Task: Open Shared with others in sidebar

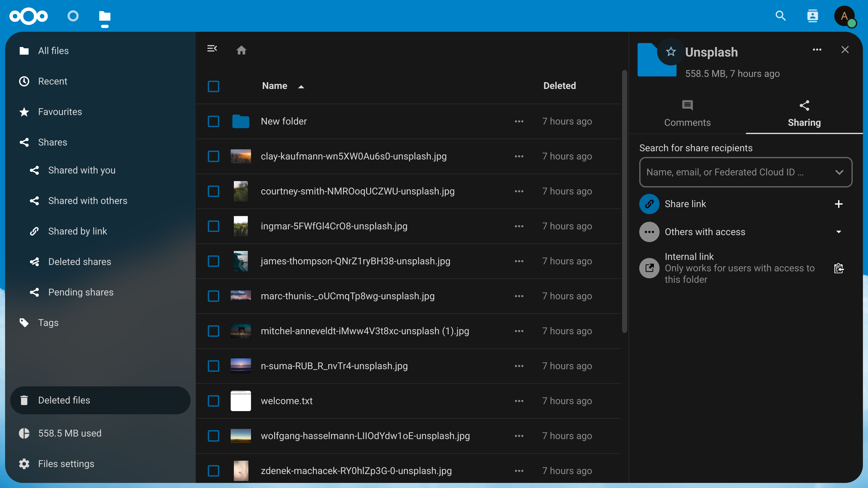Action: [88, 201]
